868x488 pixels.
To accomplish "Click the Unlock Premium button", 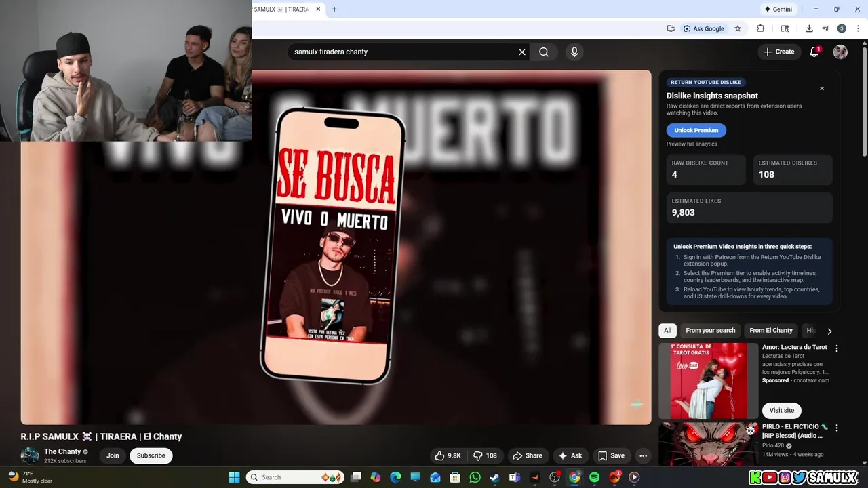I will click(x=696, y=130).
